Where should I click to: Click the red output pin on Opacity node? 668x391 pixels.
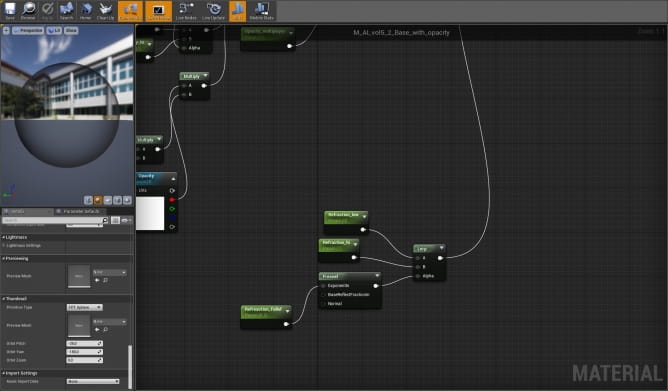172,199
